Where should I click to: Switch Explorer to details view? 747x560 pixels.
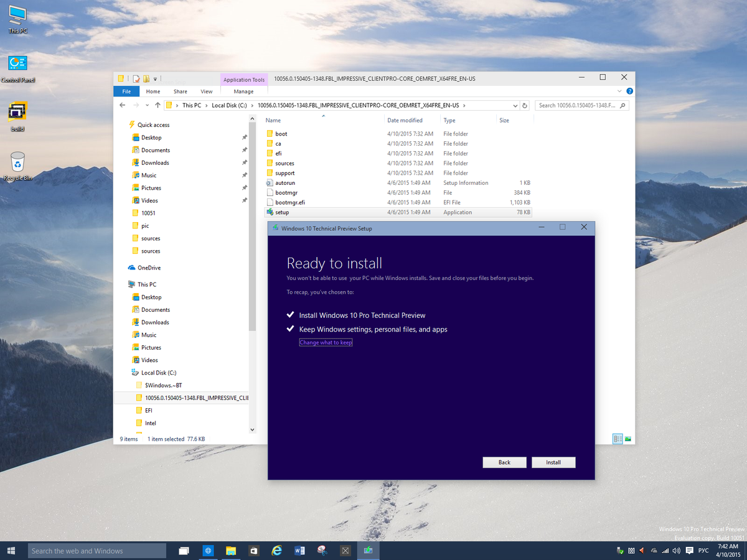tap(618, 439)
